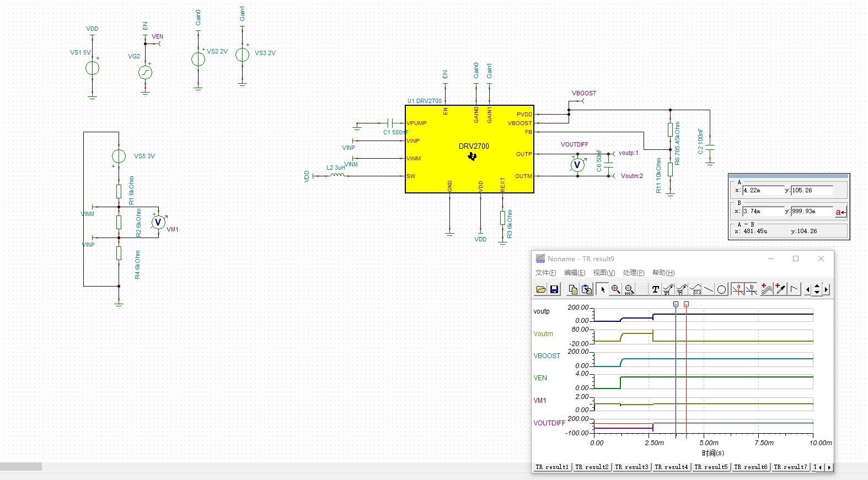Viewport: 868px width, 480px height.
Task: Switch to TR result7 tab
Action: click(791, 467)
